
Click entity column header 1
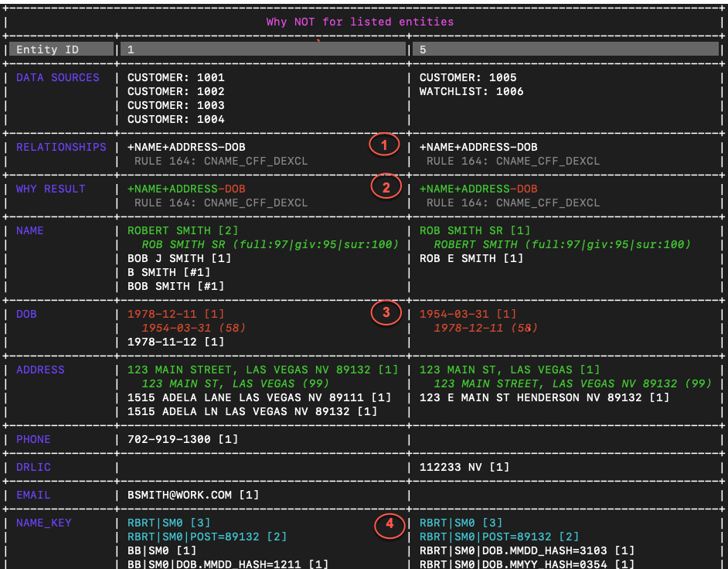pyautogui.click(x=263, y=49)
